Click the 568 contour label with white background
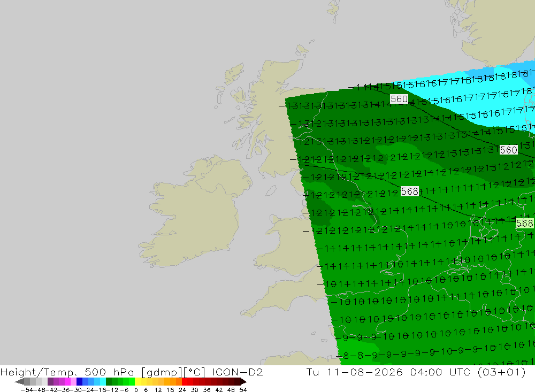This screenshot has width=535, height=392. [x=409, y=191]
